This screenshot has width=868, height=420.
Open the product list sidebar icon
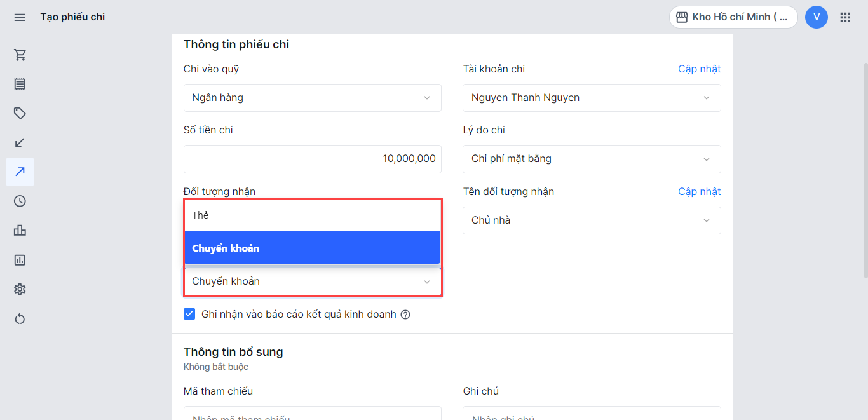[20, 84]
